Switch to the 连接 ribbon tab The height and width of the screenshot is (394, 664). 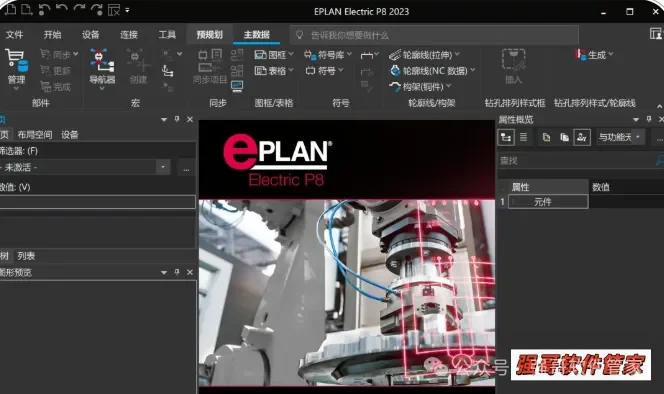(129, 35)
